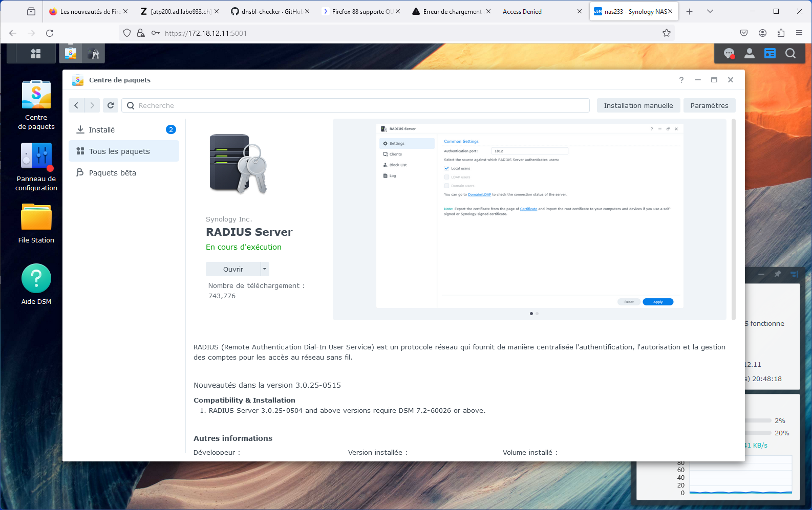The height and width of the screenshot is (510, 812).
Task: Select Paquets bêta category
Action: tap(124, 173)
